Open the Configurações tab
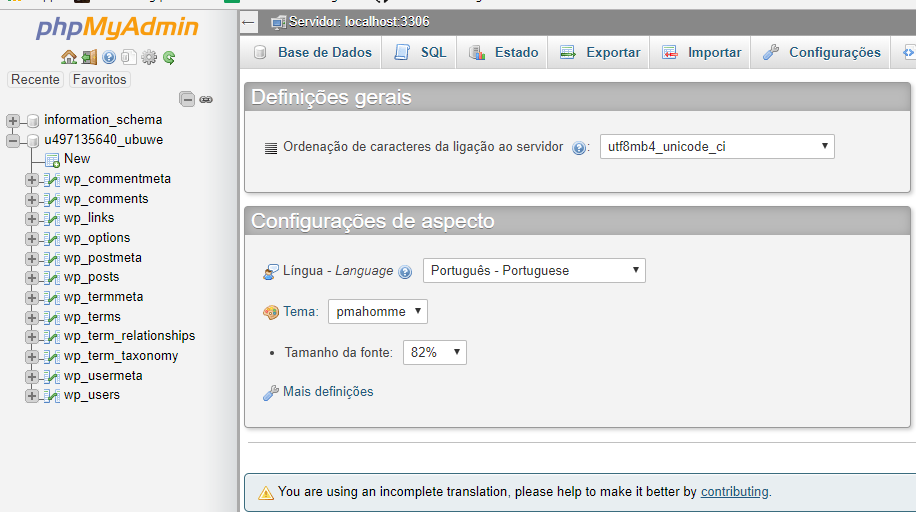The width and height of the screenshot is (916, 512). pos(821,53)
